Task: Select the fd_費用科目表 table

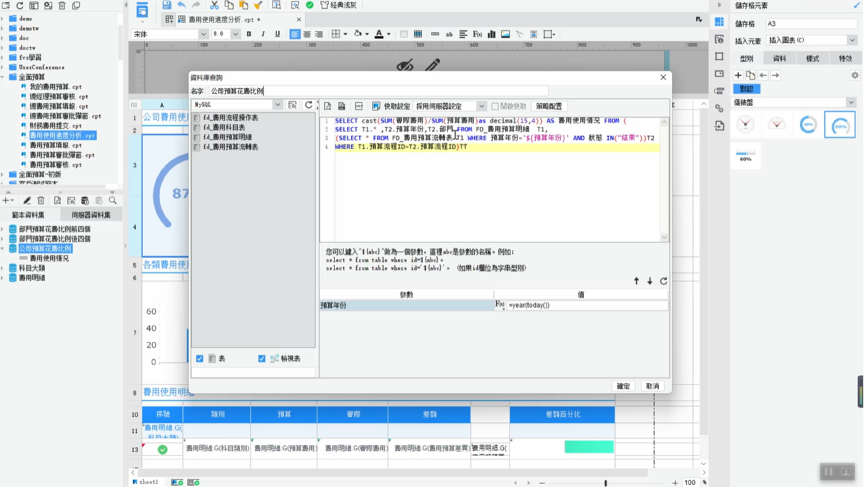Action: [219, 127]
